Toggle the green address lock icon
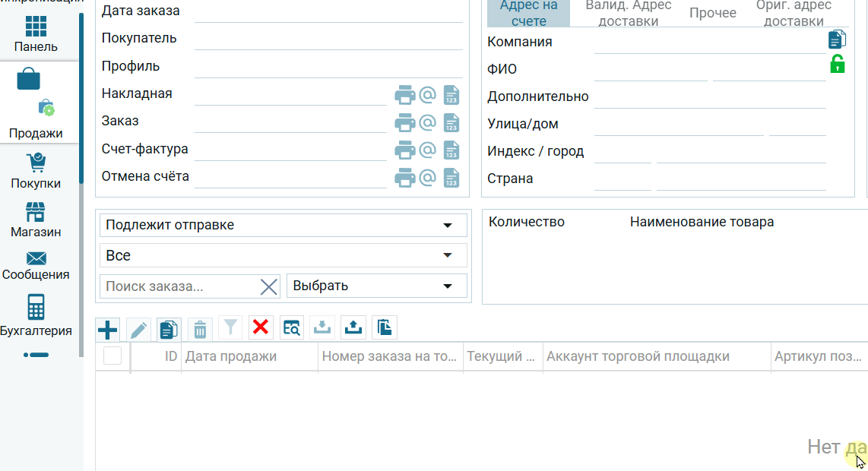 (837, 65)
